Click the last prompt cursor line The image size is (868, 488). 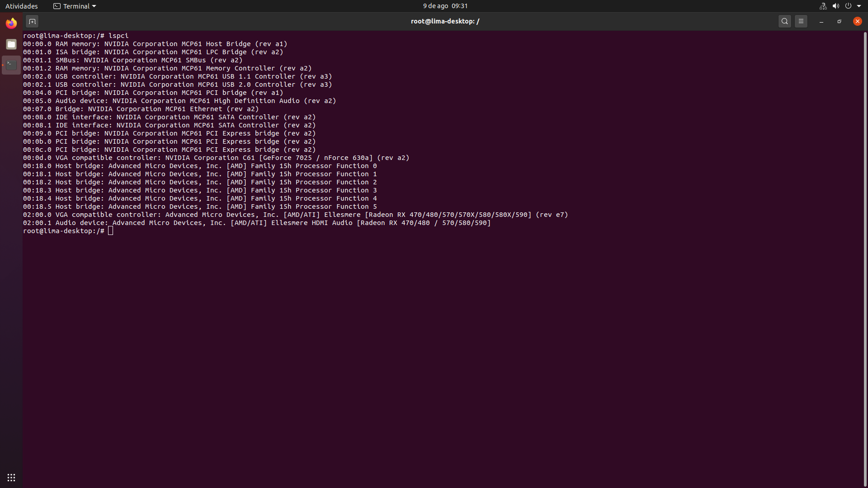pyautogui.click(x=68, y=231)
